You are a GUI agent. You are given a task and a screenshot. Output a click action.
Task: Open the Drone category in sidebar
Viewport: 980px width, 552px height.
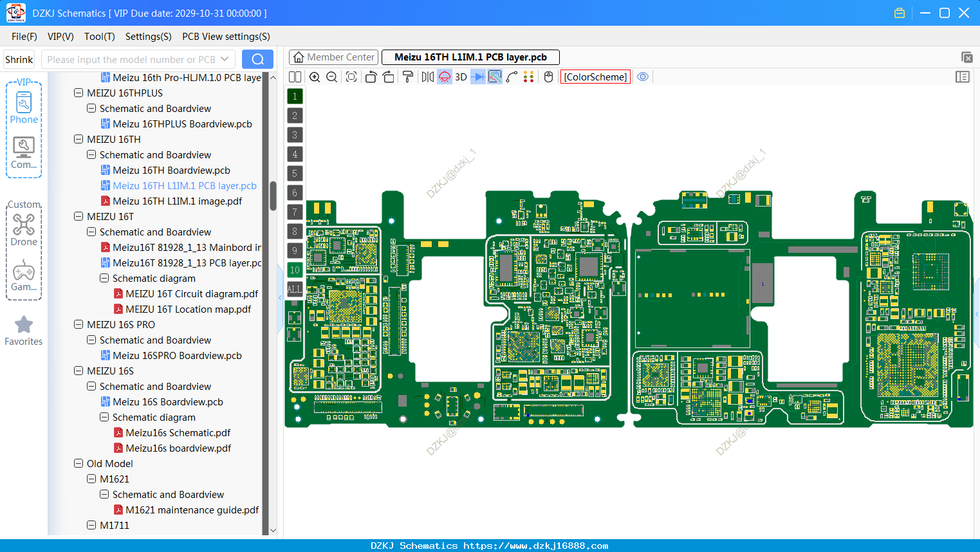click(24, 230)
